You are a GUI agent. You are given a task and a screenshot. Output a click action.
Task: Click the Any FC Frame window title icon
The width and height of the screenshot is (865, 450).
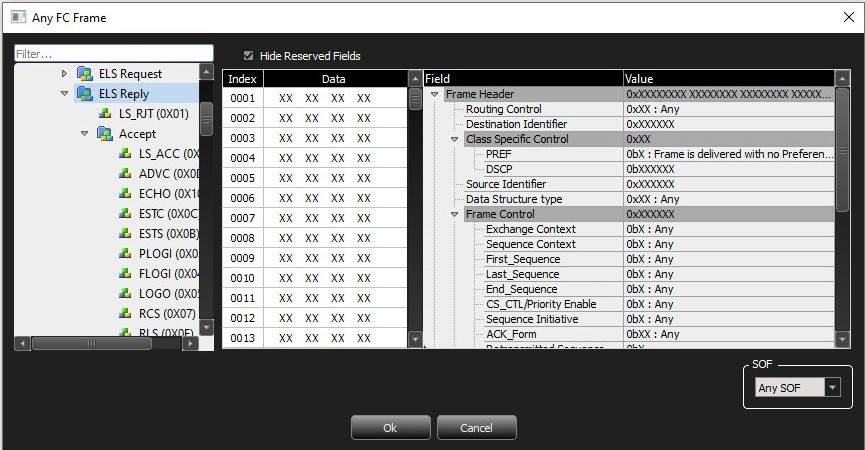point(18,17)
